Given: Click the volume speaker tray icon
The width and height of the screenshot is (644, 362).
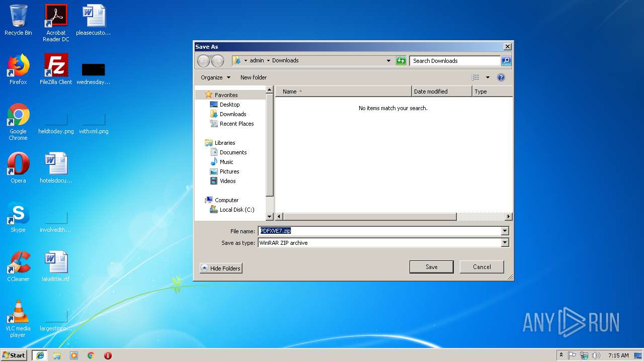Looking at the screenshot, I should click(x=596, y=355).
